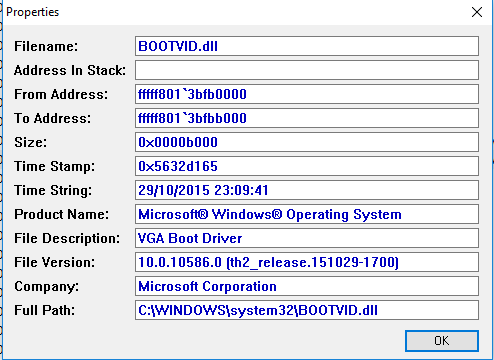The image size is (494, 360).
Task: Click the Properties title text
Action: [x=33, y=12]
